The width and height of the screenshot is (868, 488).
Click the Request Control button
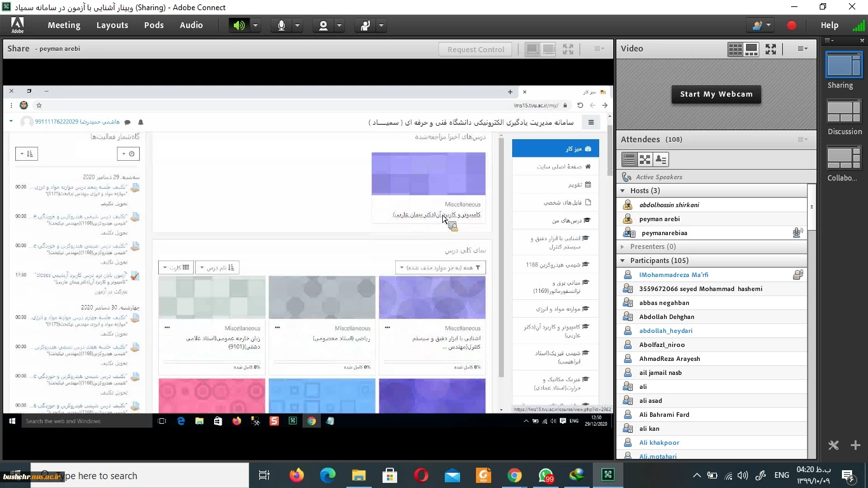476,49
